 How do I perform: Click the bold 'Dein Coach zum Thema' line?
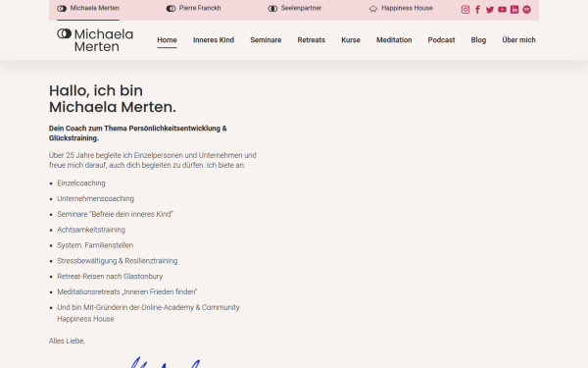[137, 133]
